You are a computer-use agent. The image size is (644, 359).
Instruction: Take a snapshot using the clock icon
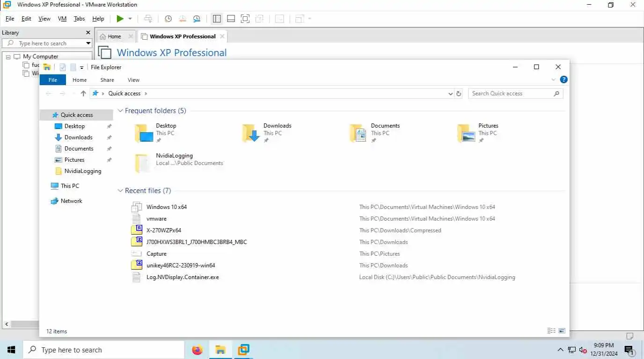(x=168, y=19)
